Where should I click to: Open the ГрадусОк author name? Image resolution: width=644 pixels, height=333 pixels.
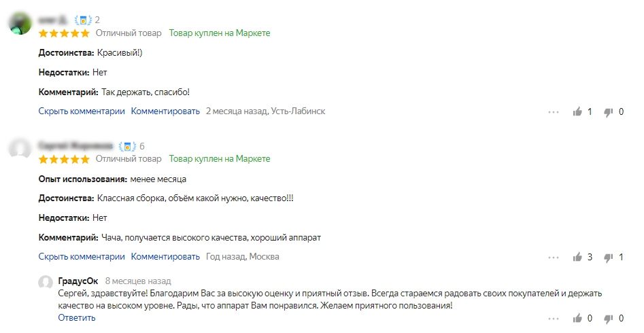click(x=78, y=281)
